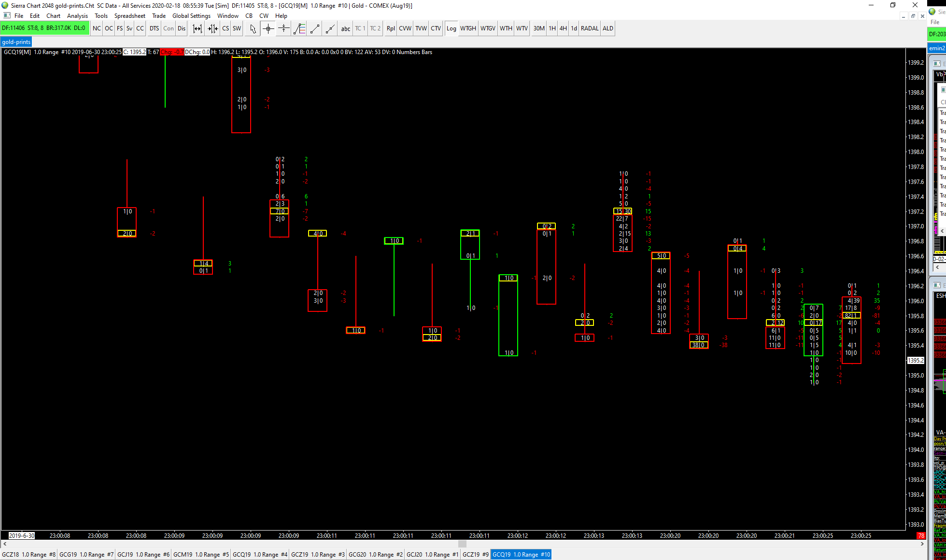Viewport: 946px width, 560px height.
Task: Click the horizontal scrollbar right arrow
Action: pyautogui.click(x=922, y=544)
